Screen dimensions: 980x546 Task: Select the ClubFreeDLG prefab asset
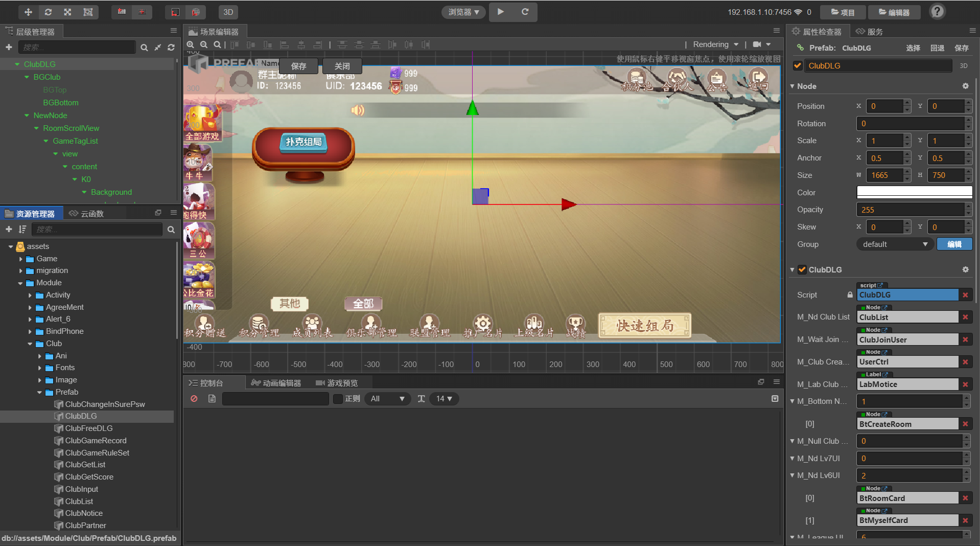pos(89,428)
